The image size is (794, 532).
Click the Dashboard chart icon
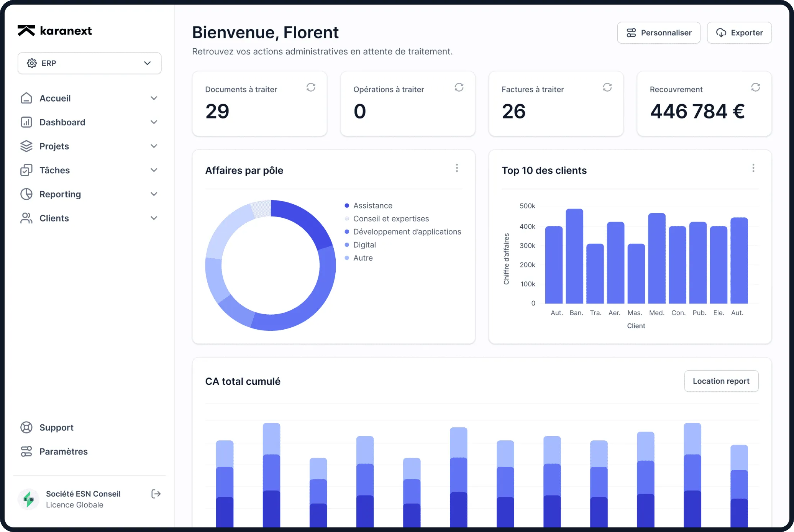[26, 122]
